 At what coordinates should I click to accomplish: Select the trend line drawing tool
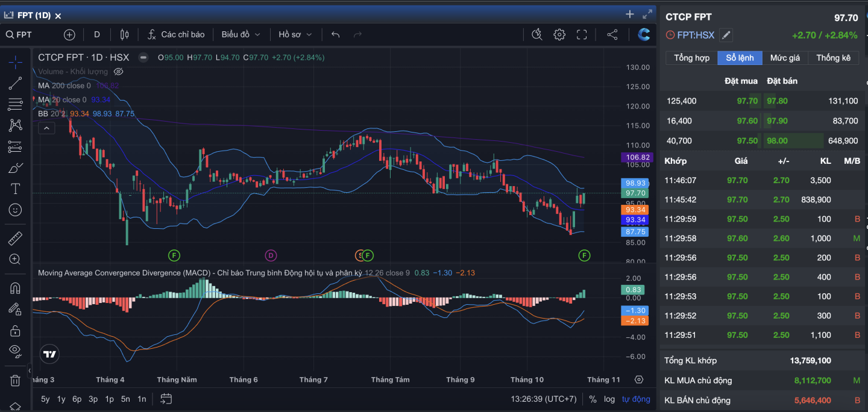pyautogui.click(x=15, y=84)
